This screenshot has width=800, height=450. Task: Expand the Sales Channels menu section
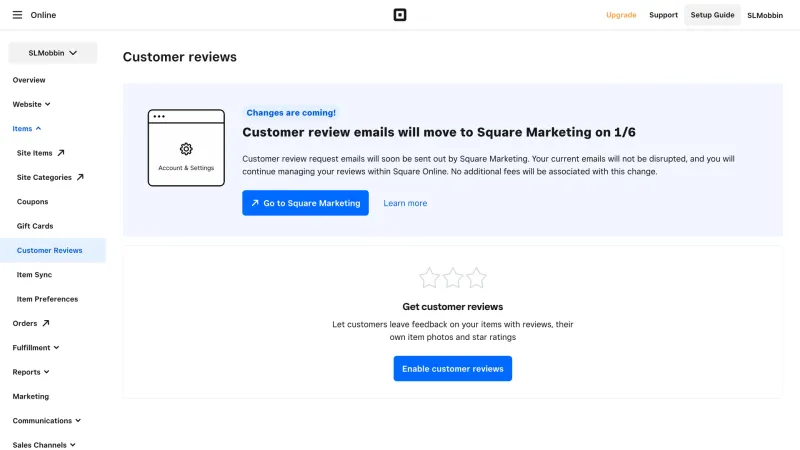(44, 445)
